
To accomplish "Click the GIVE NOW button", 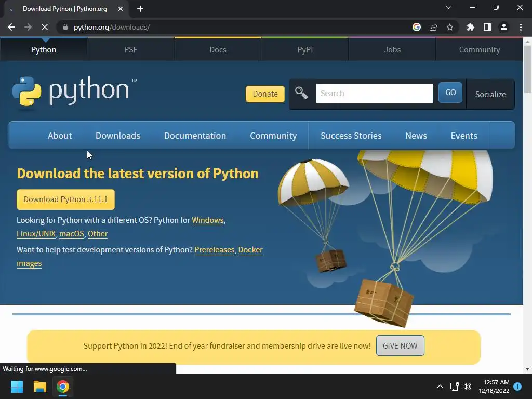I will [400, 345].
